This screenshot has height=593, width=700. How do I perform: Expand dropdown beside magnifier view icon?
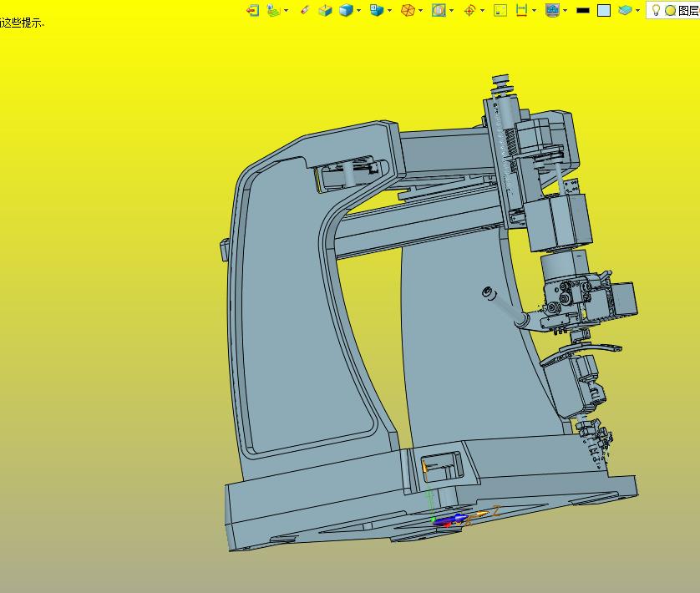point(452,10)
